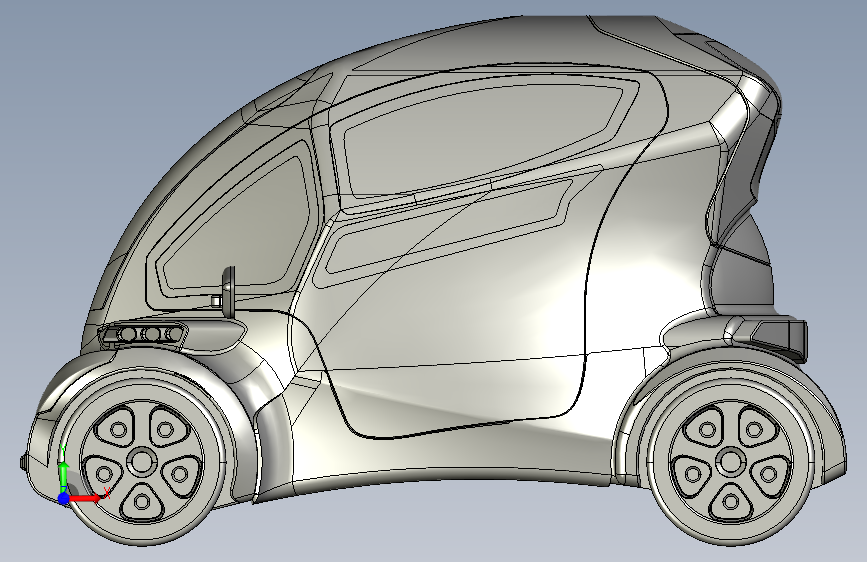Click the red X axis arrow of the triad
This screenshot has width=867, height=562.
[86, 498]
